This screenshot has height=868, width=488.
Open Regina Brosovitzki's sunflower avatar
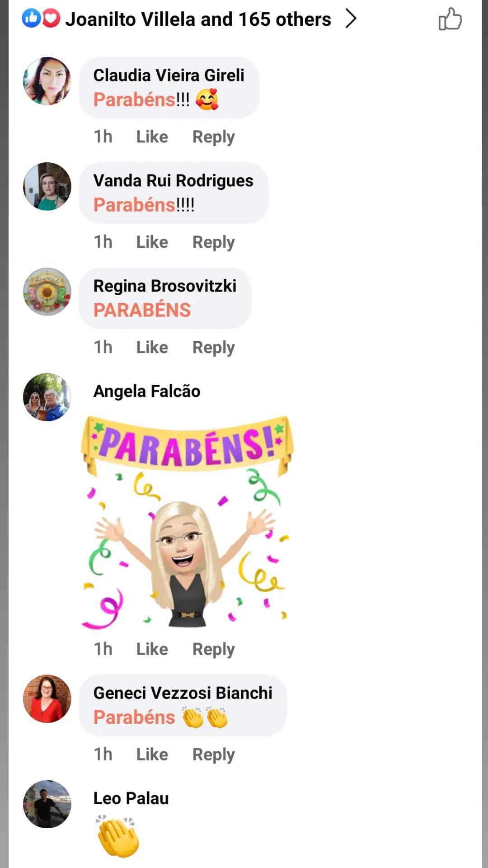click(x=47, y=292)
